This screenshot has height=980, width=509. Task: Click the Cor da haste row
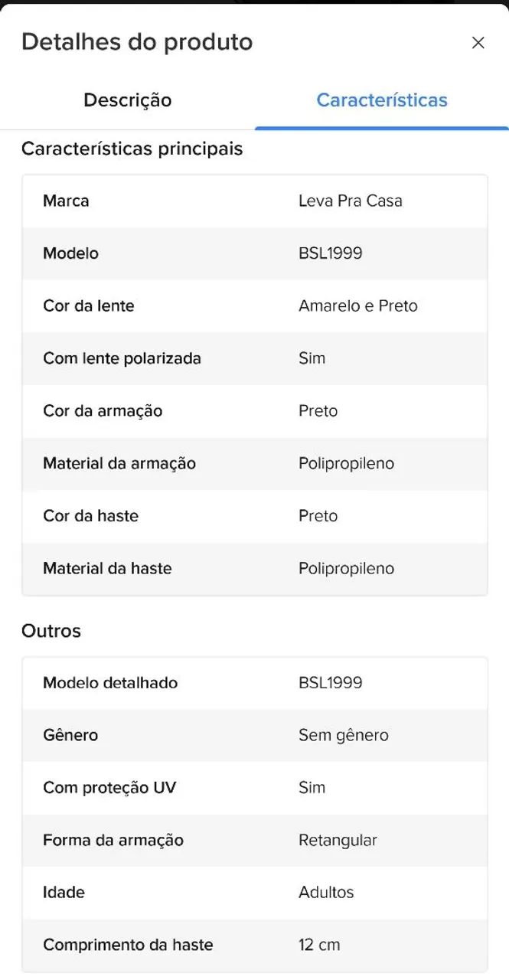tap(255, 516)
